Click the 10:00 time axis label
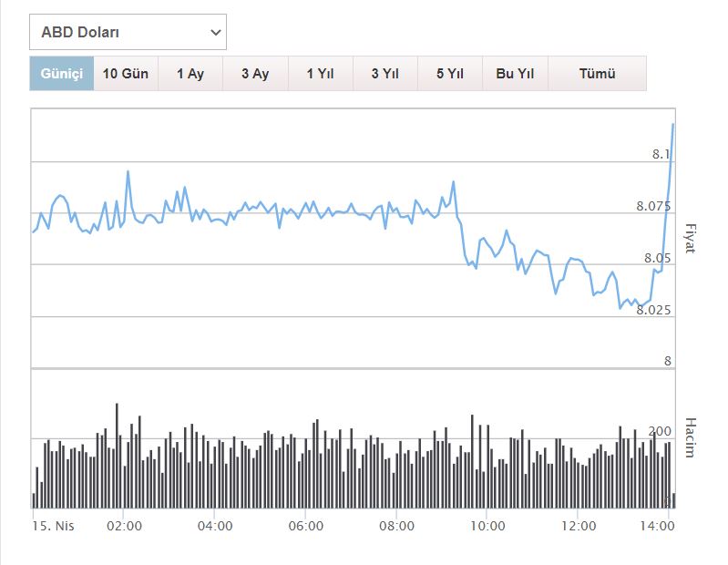Screen dimensions: 728x565 [487, 526]
